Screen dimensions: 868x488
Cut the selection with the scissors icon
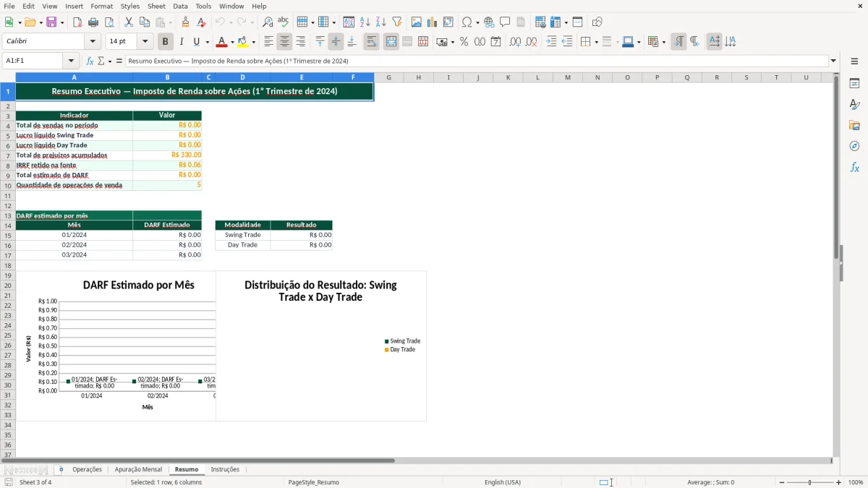(129, 22)
